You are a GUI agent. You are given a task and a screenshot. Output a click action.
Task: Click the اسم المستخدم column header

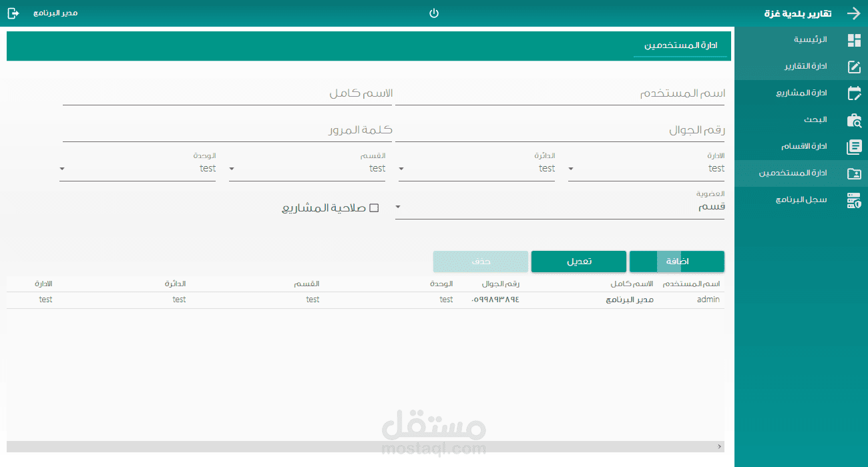click(691, 284)
